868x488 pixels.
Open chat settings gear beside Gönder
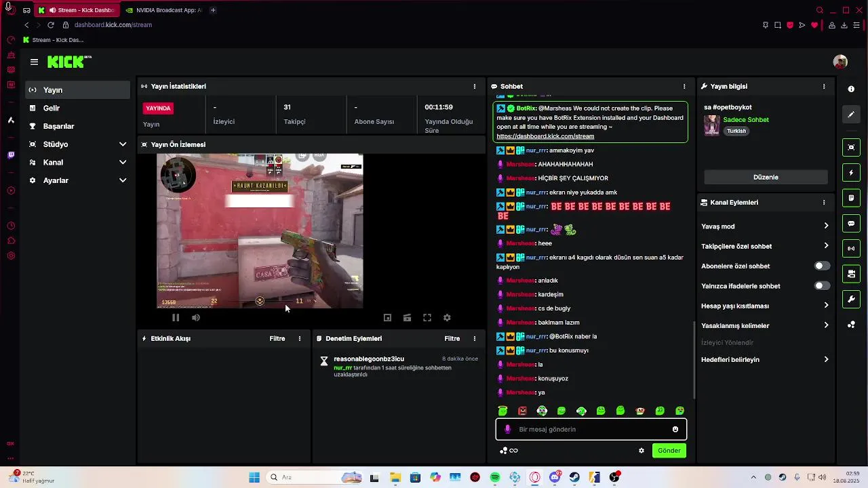point(642,451)
